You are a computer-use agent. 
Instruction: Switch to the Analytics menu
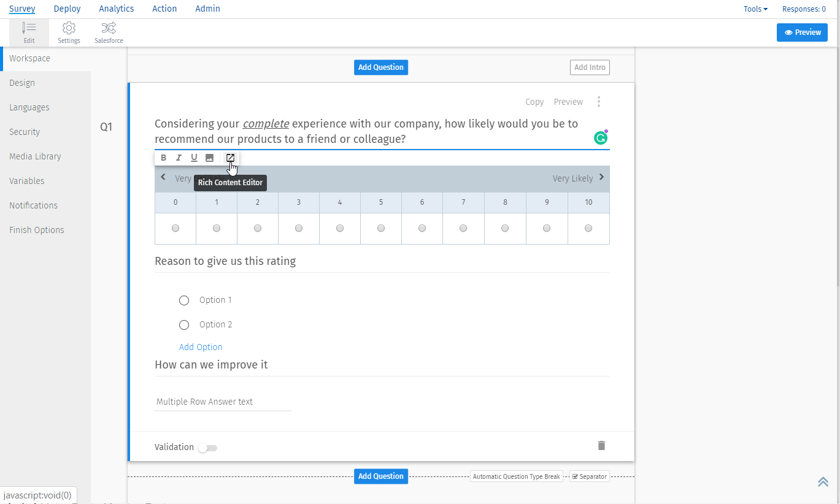click(x=116, y=9)
